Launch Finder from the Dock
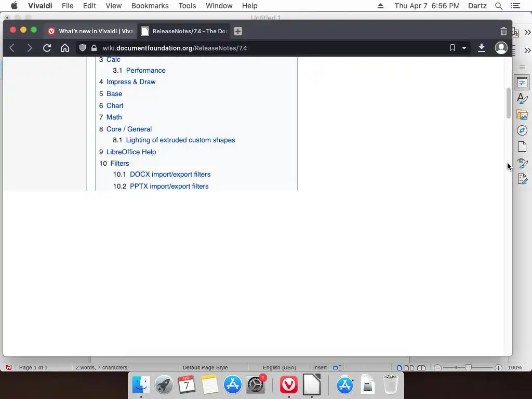This screenshot has height=399, width=532. click(141, 385)
